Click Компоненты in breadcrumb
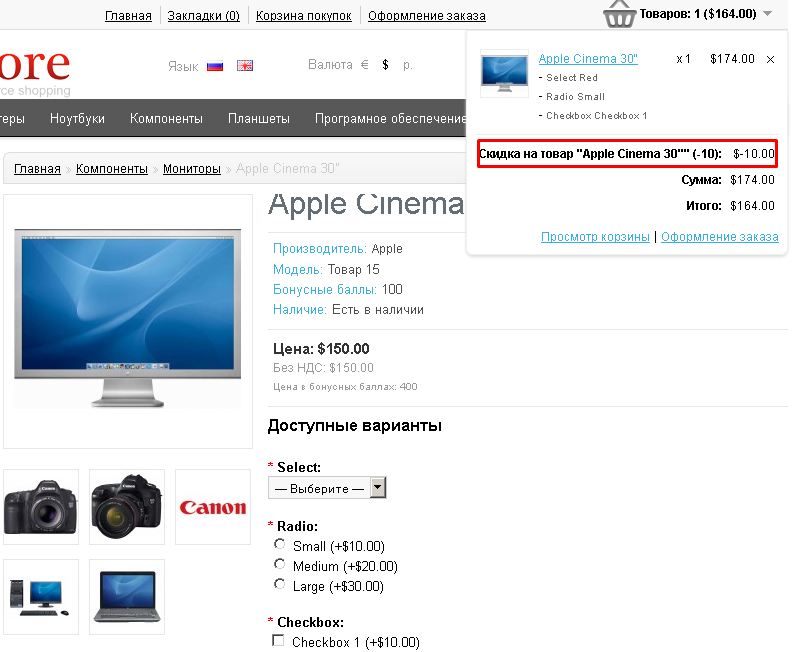804x652 pixels. tap(112, 169)
